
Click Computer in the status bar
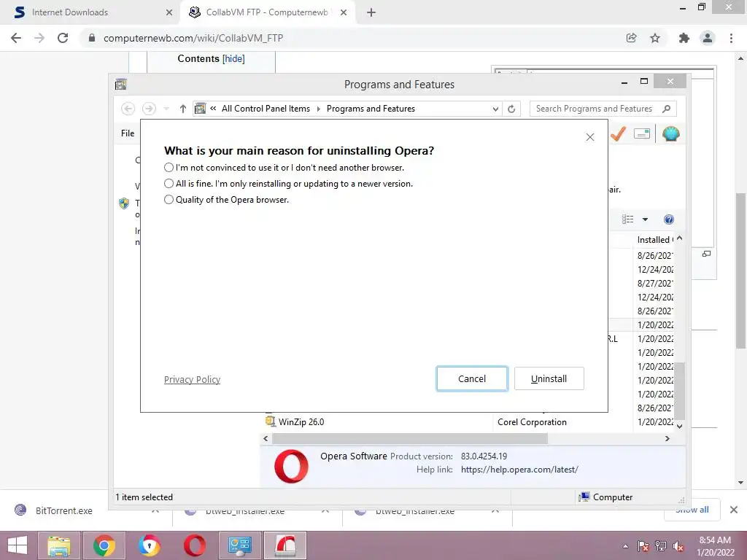click(605, 497)
